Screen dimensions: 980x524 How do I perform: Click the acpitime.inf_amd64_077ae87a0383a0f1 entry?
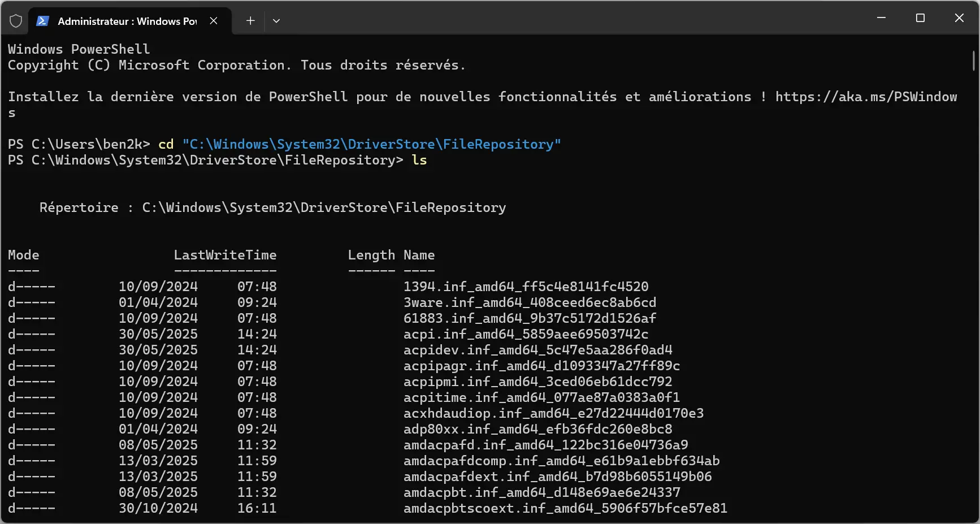[x=541, y=397]
